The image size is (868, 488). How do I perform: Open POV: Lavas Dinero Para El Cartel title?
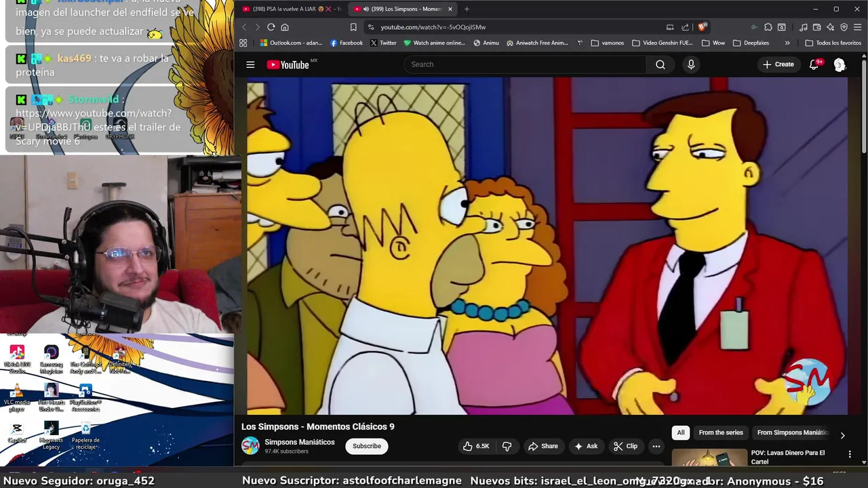788,457
